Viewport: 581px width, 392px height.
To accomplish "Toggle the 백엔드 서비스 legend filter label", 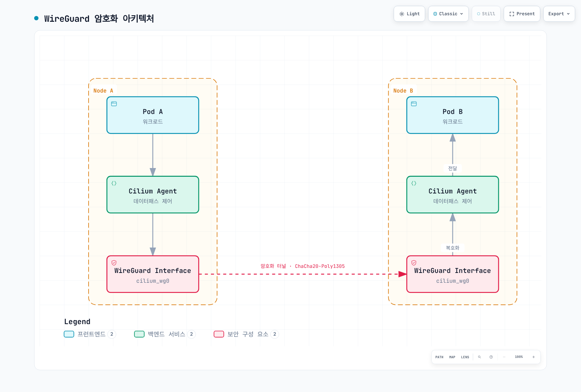I will point(167,334).
